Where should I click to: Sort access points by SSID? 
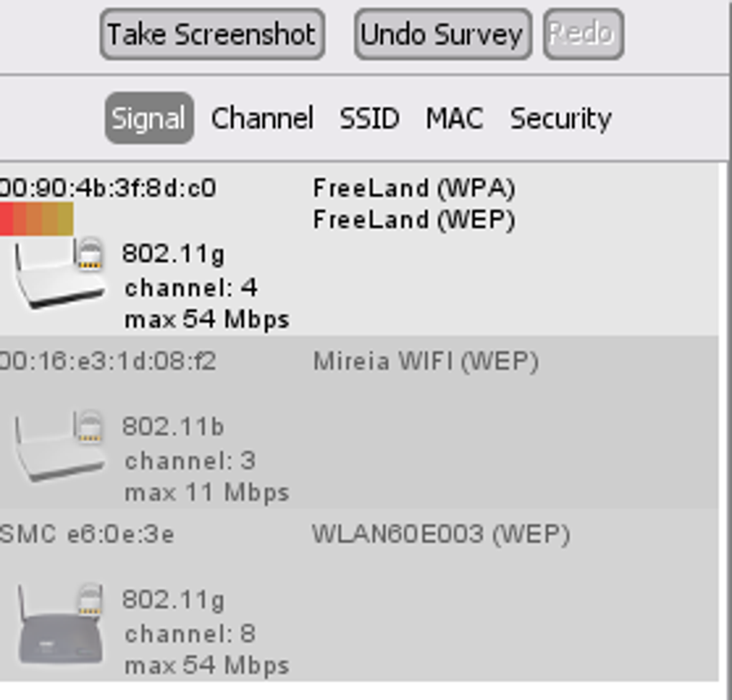(x=370, y=118)
